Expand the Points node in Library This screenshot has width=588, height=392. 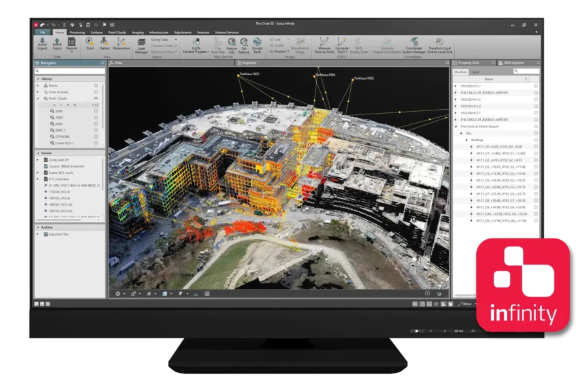[37, 86]
